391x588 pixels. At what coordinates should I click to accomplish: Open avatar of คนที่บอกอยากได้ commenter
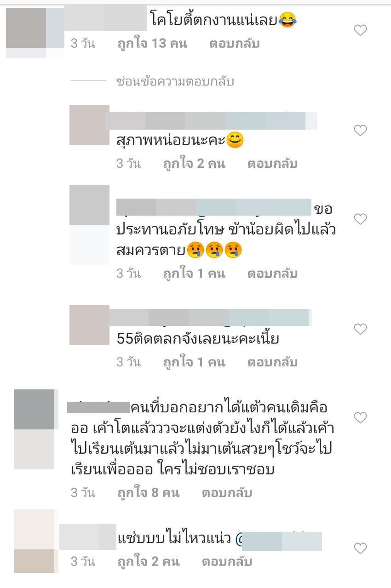[34, 429]
